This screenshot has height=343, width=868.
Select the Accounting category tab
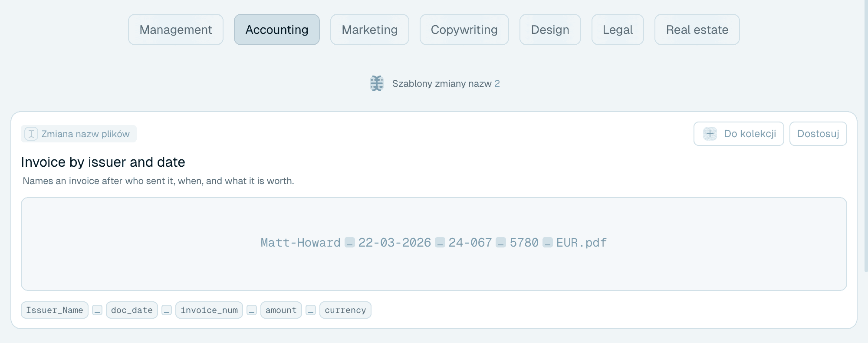(277, 30)
